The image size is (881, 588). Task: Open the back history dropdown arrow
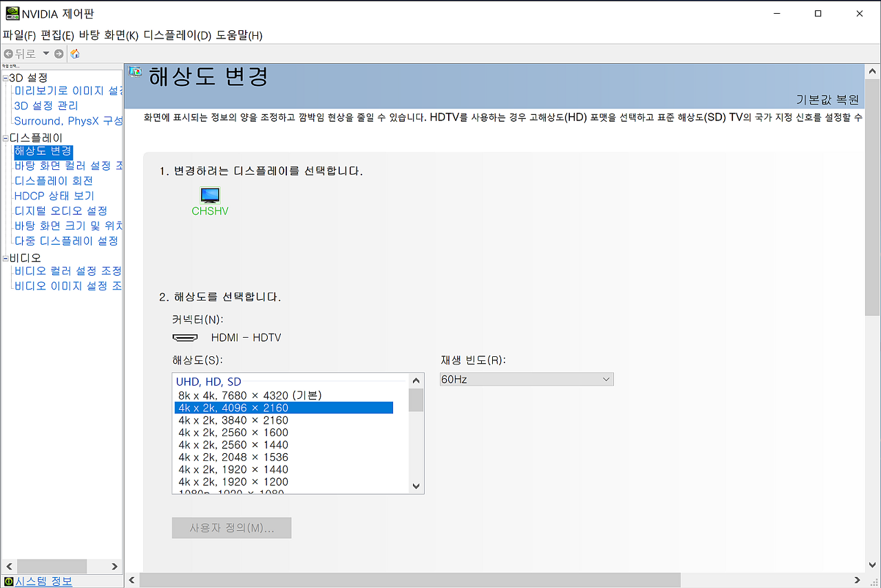pos(46,54)
